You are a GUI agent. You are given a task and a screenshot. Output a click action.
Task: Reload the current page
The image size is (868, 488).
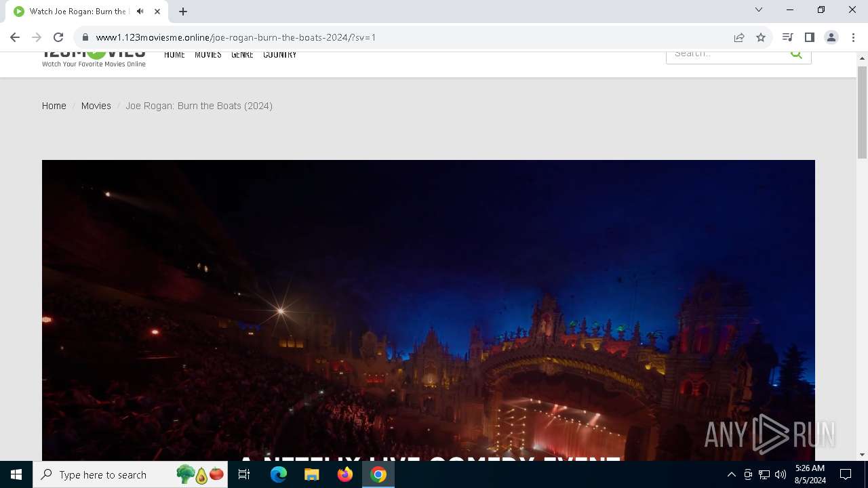point(58,37)
